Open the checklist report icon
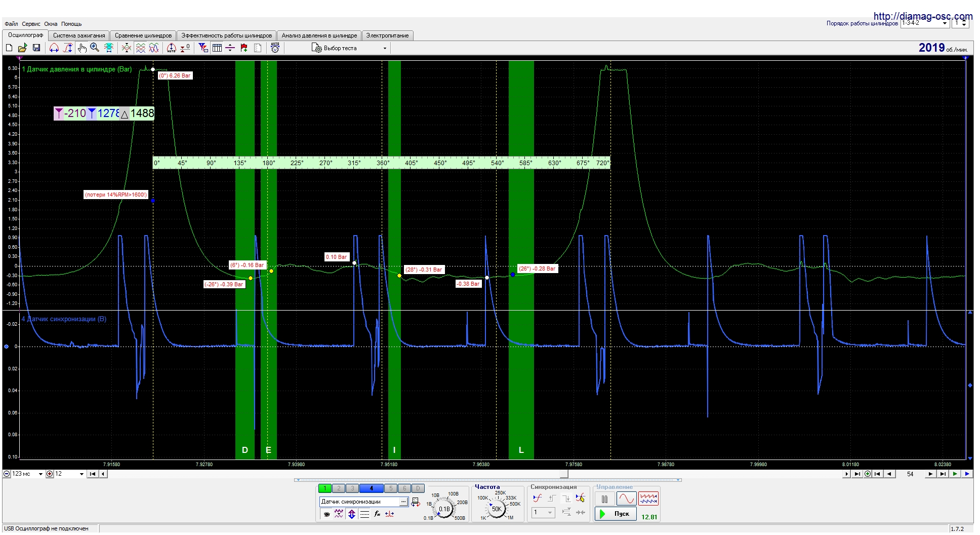 click(258, 48)
